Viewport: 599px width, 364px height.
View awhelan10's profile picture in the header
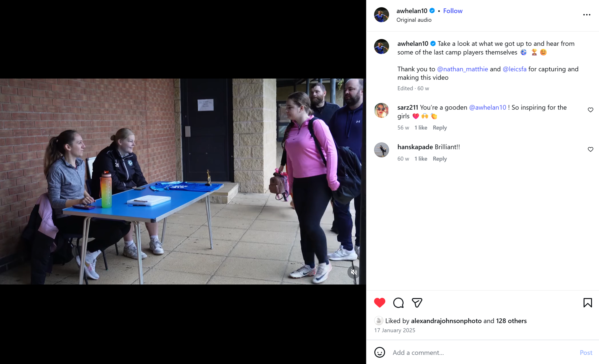tap(381, 15)
